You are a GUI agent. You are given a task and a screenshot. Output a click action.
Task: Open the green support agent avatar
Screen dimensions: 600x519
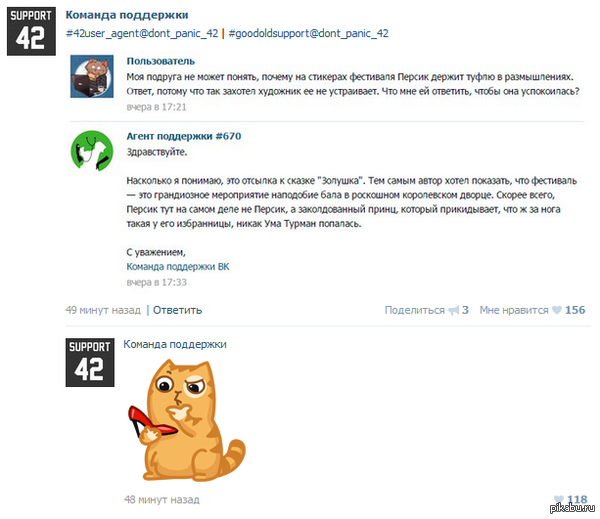[92, 150]
